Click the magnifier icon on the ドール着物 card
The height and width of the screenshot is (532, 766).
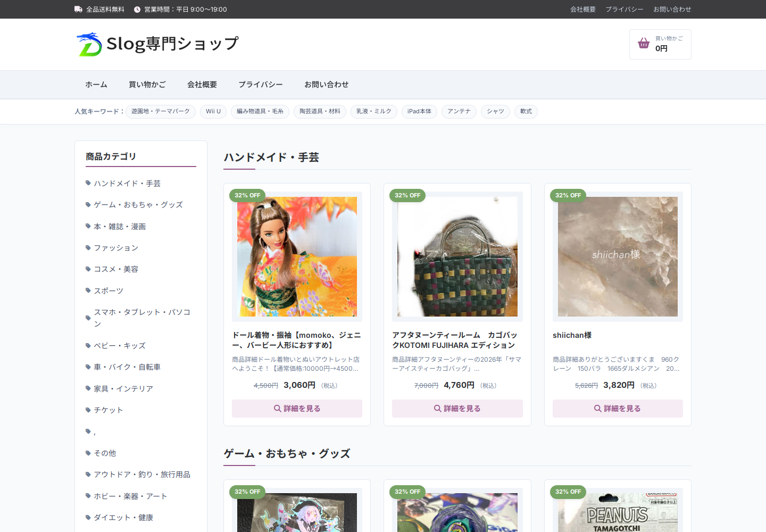click(x=278, y=409)
